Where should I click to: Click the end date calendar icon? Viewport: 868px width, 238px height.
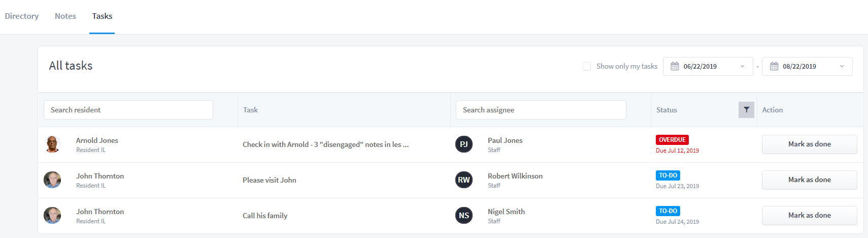point(774,66)
